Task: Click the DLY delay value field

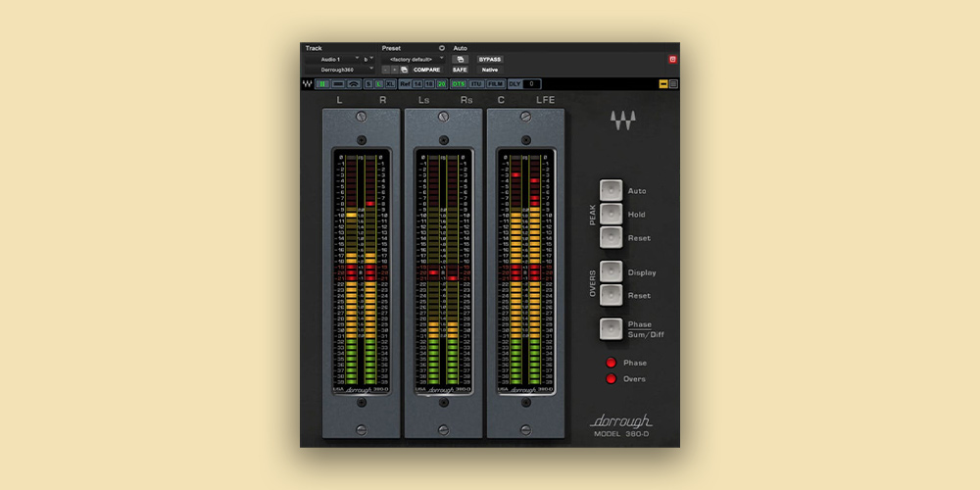Action: point(532,83)
